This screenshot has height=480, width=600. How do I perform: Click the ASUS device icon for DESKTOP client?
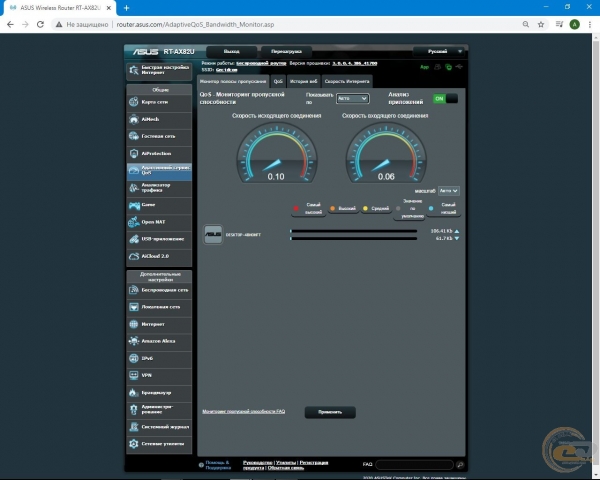[212, 234]
